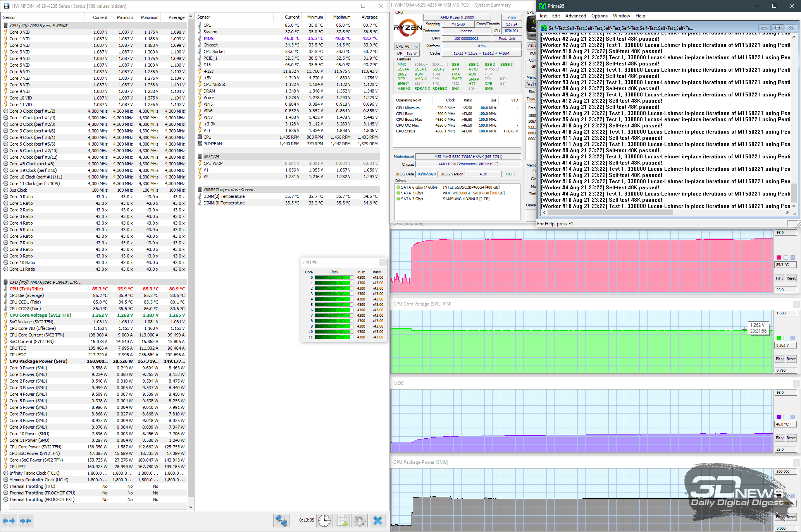Close the Prime95 Self-Test child window
Screen dimensions: 801x532
791,28
